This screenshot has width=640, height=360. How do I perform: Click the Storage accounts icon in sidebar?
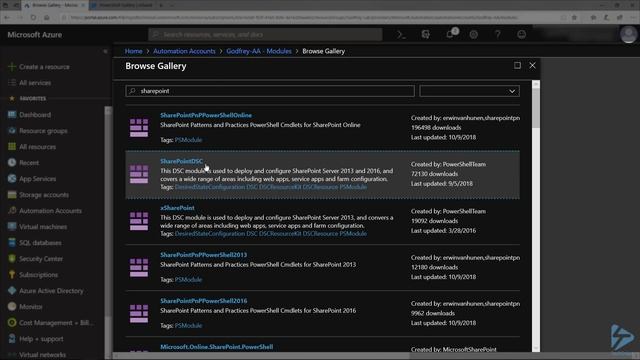(x=12, y=195)
